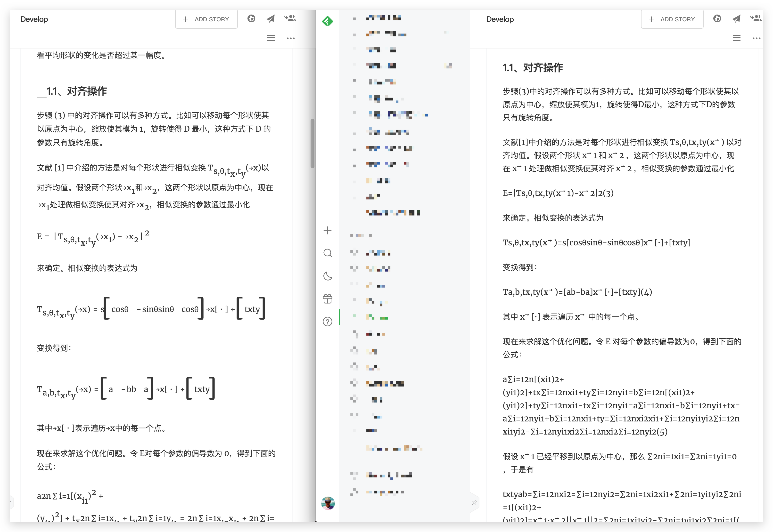Viewport: 773px width, 532px height.
Task: Click heading 1.1、对齐操作 in right window
Action: (533, 68)
